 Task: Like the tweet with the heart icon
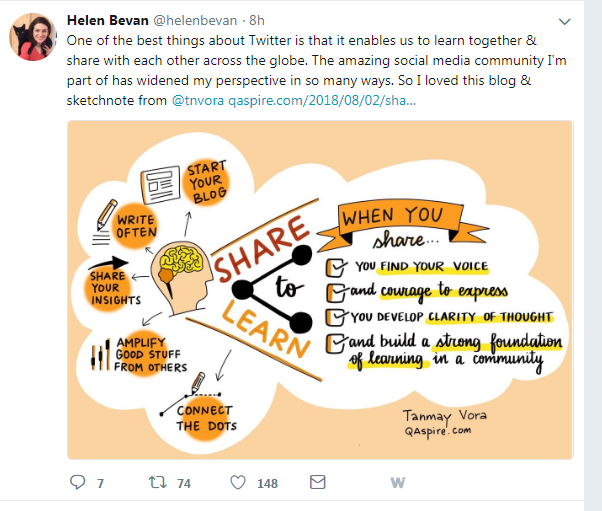(x=237, y=483)
